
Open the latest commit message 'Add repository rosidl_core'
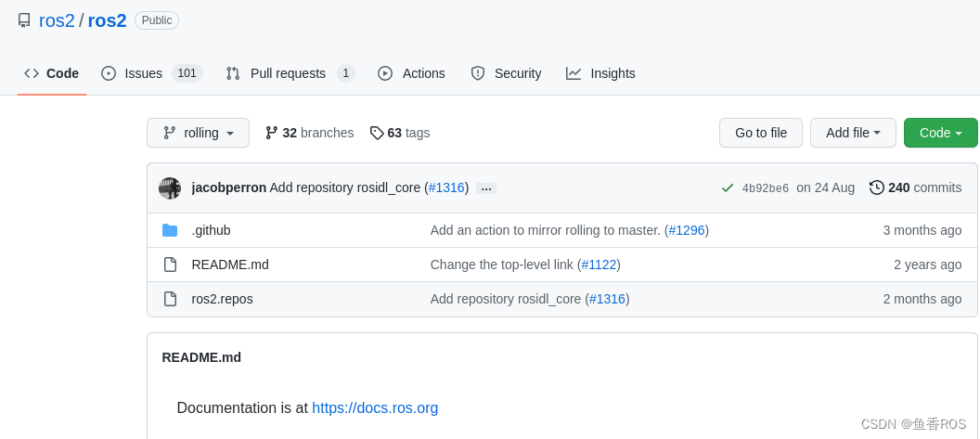[345, 188]
